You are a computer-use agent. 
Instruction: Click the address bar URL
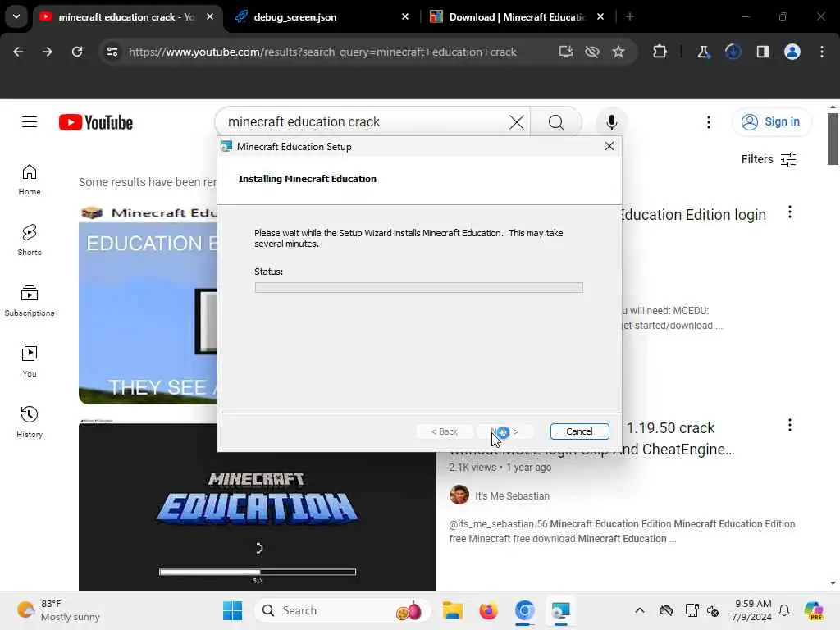(x=322, y=52)
